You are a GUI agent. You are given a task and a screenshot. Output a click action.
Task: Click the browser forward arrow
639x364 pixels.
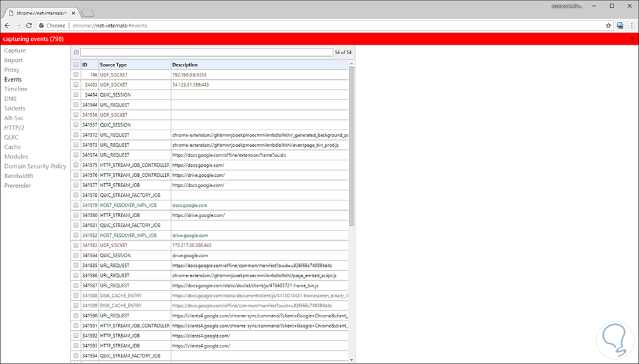pyautogui.click(x=18, y=26)
